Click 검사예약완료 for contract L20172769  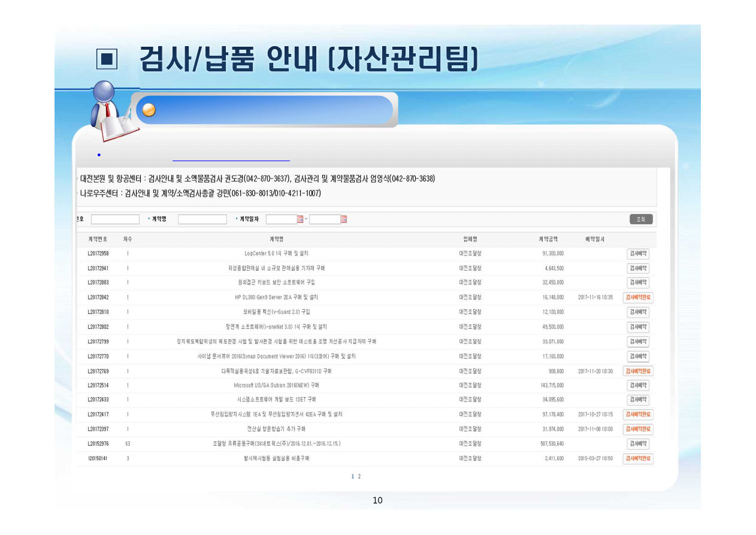(638, 371)
